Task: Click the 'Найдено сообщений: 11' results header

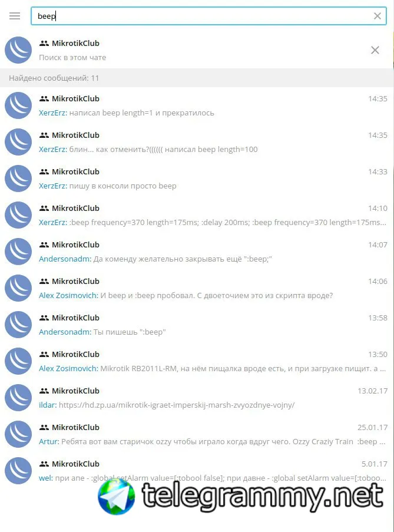Action: 197,78
